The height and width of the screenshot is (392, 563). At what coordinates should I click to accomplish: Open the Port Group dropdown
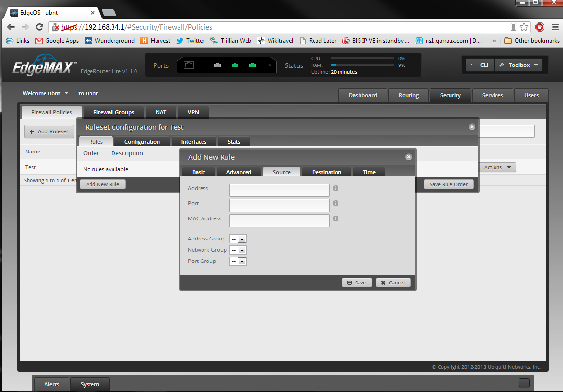[242, 261]
